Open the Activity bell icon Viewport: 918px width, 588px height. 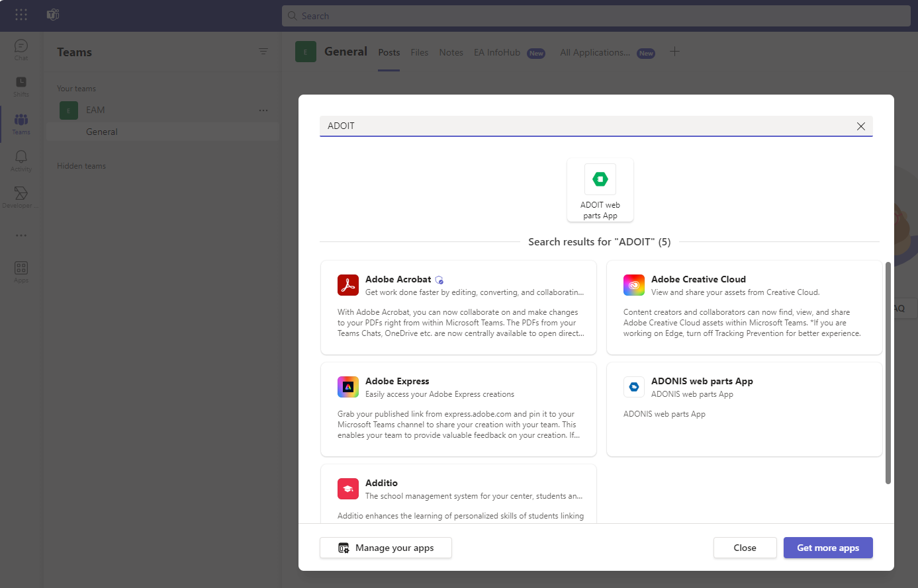pos(21,160)
